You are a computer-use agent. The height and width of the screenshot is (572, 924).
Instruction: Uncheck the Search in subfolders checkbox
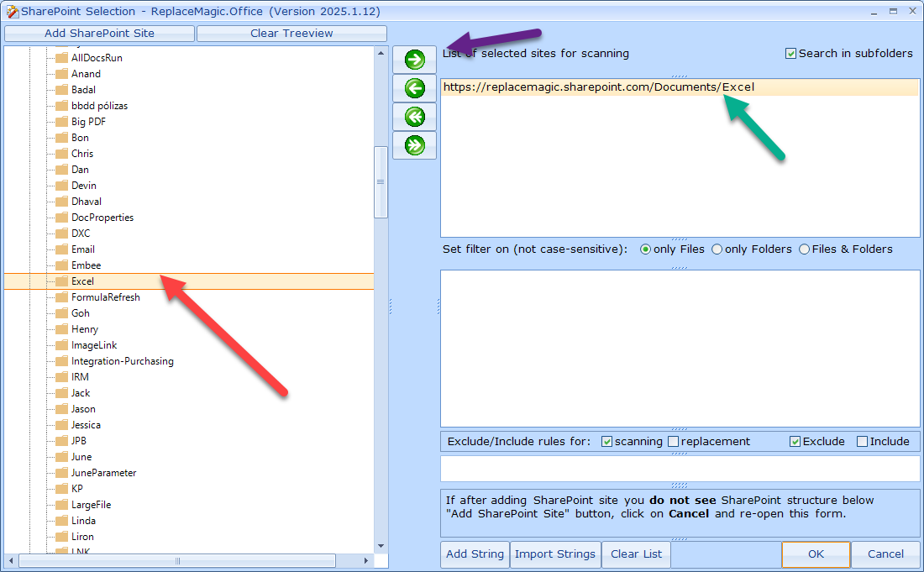tap(790, 54)
